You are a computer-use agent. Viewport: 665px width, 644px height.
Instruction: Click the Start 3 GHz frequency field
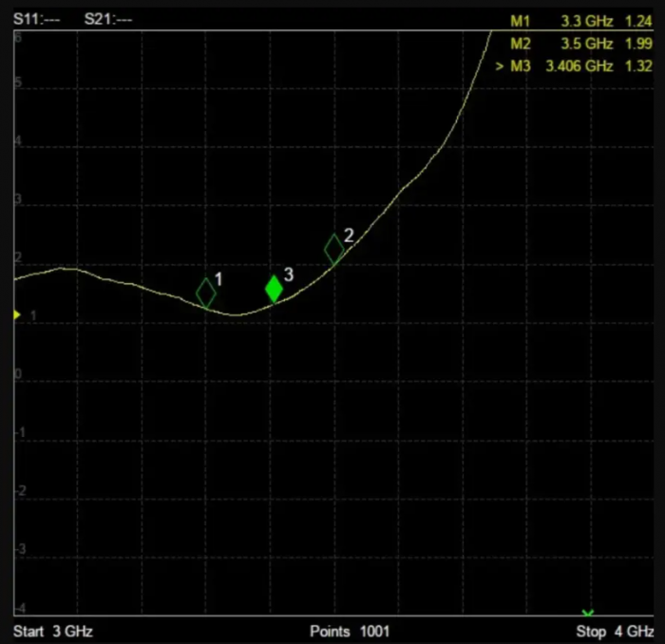pyautogui.click(x=53, y=632)
